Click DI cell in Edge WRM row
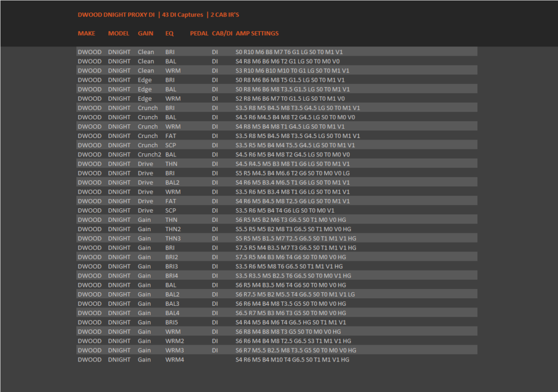The image size is (558, 392). pos(215,99)
